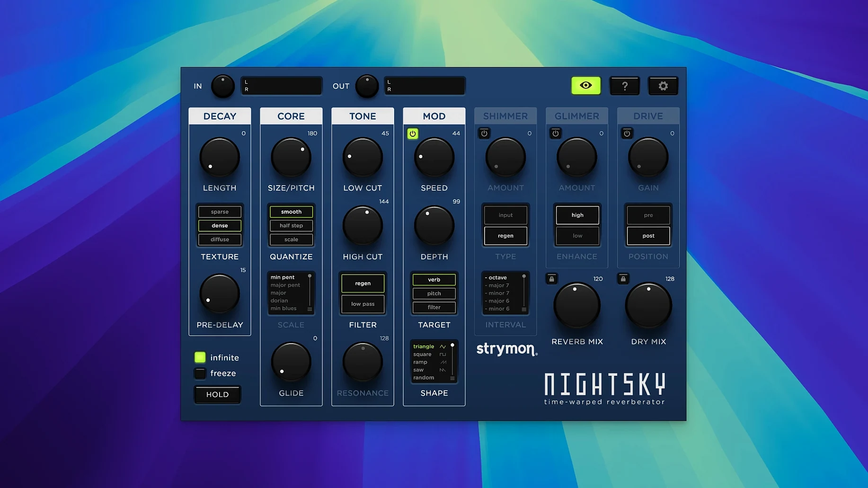Set filter to low pass
Screen dimensions: 868x488
(x=363, y=304)
